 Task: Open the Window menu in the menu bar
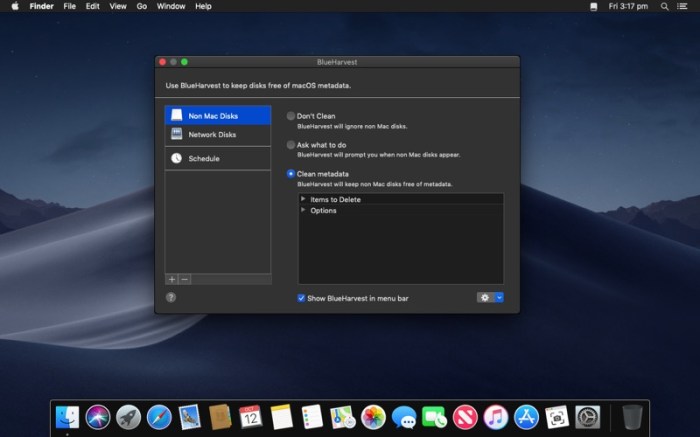[x=171, y=6]
